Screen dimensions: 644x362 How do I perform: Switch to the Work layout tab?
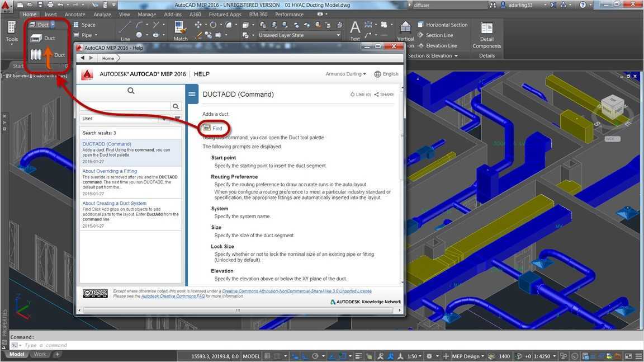40,354
